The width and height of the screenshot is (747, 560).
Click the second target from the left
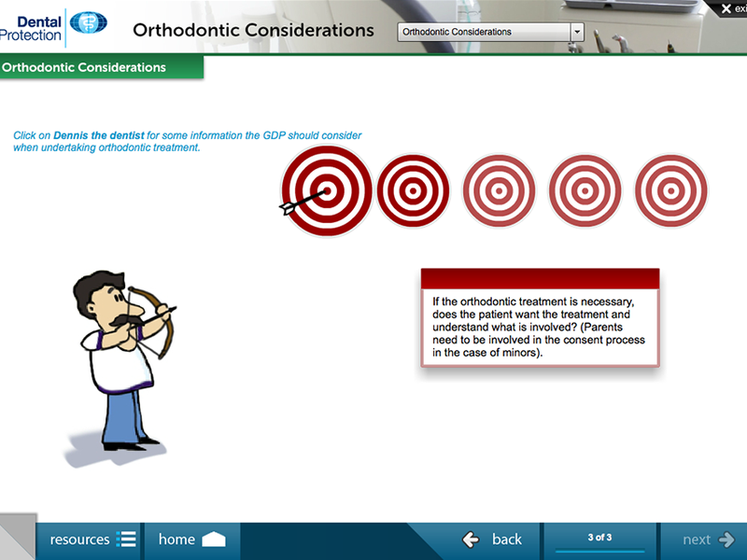(x=413, y=190)
